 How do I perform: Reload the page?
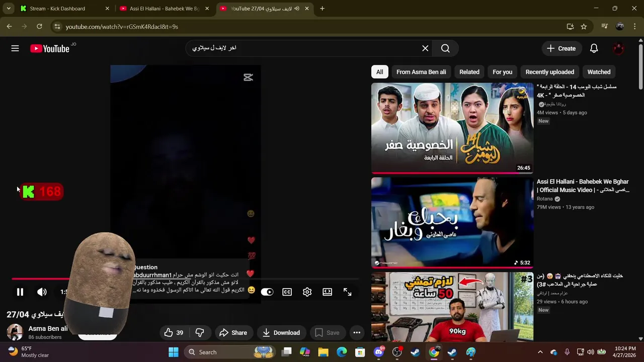click(x=39, y=26)
